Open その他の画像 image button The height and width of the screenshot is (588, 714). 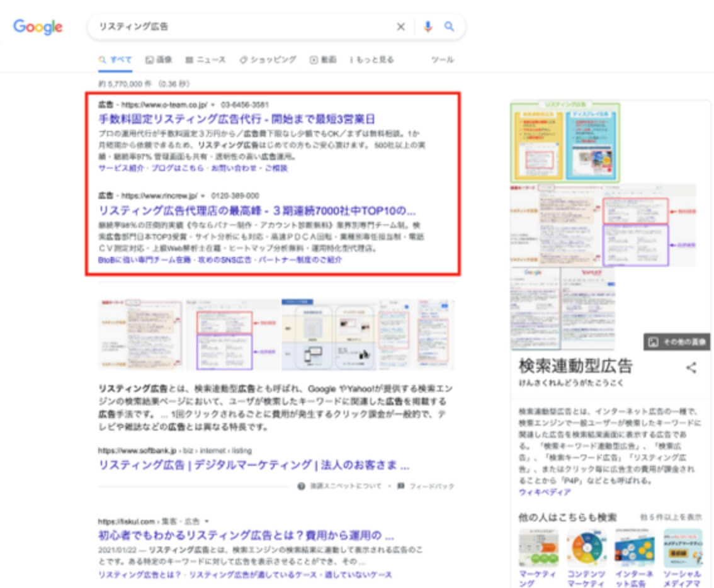click(677, 342)
